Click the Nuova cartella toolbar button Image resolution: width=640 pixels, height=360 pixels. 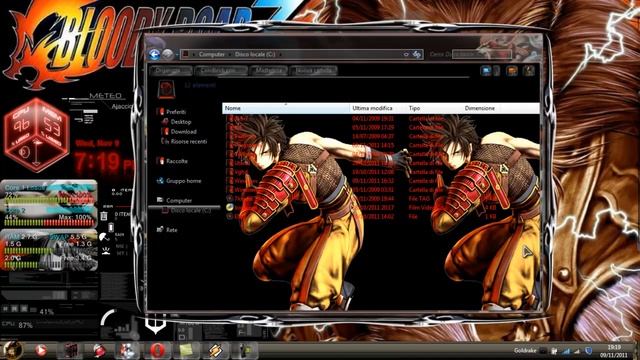313,71
